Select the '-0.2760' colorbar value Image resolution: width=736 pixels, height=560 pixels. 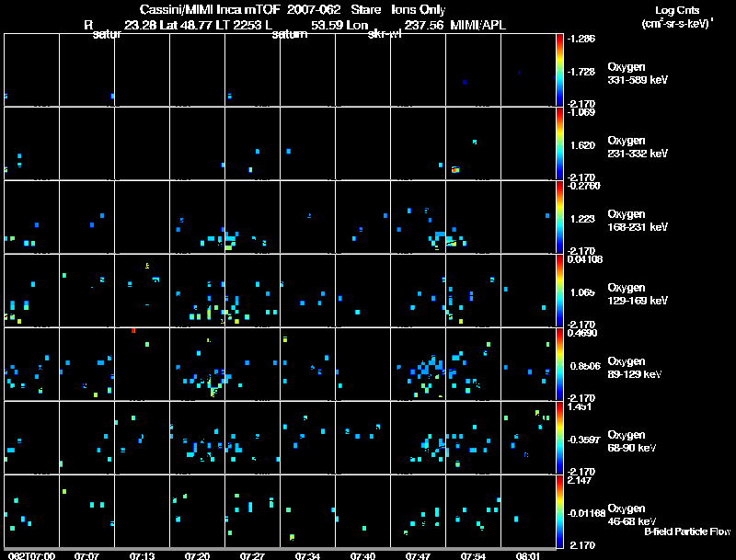(x=584, y=186)
